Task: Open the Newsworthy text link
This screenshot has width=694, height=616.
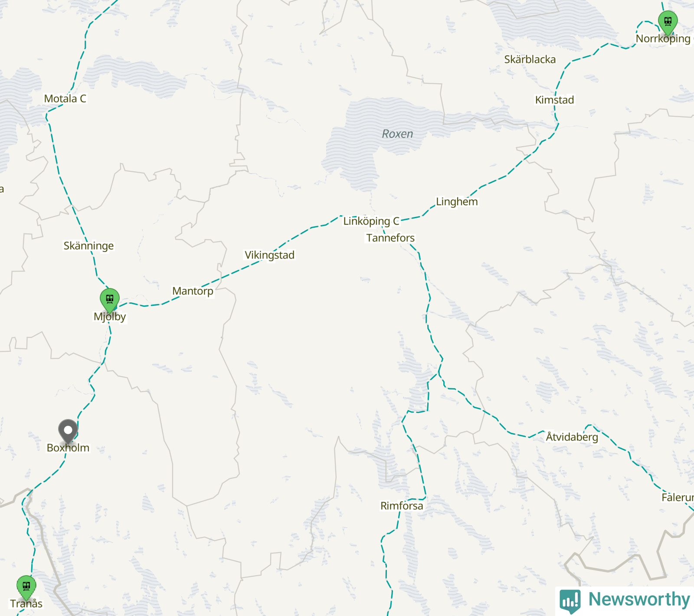Action: (639, 600)
